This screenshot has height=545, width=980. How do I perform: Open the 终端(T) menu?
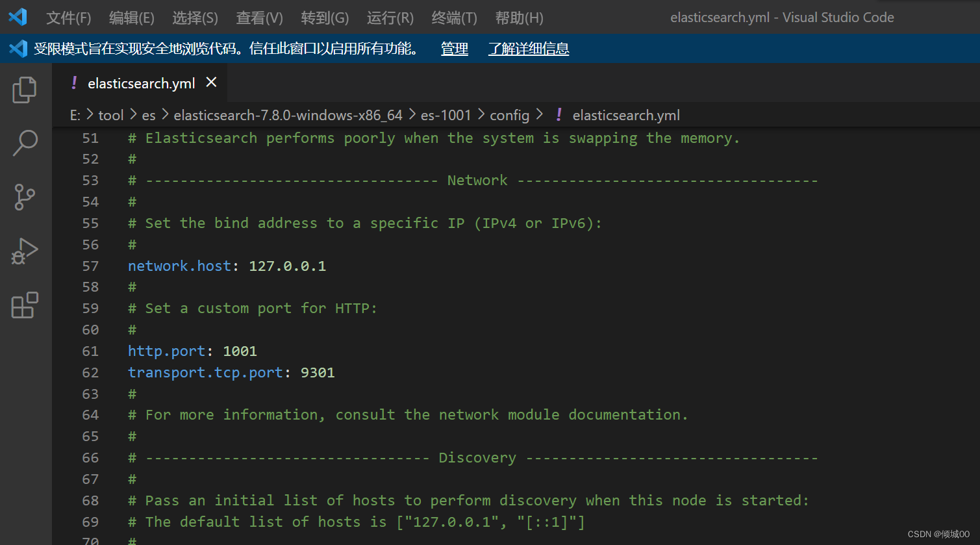pos(454,18)
